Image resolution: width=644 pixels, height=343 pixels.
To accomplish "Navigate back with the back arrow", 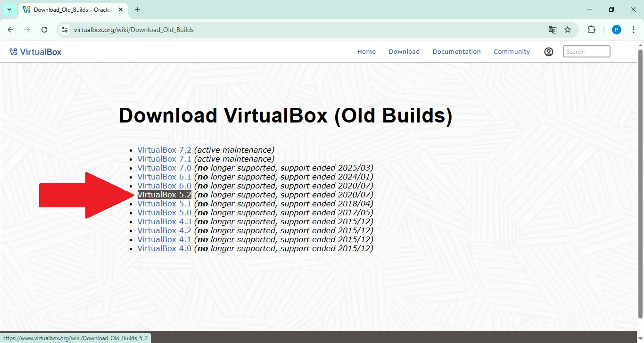I will pos(10,29).
